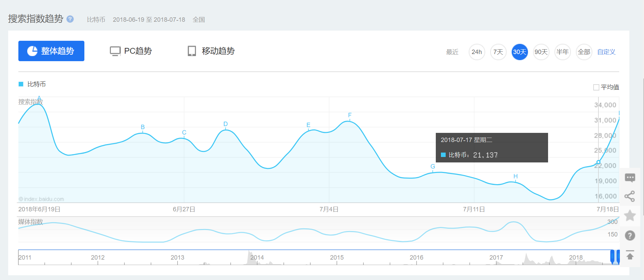Click the 7月11日 axis label
The height and width of the screenshot is (280, 644).
(474, 209)
